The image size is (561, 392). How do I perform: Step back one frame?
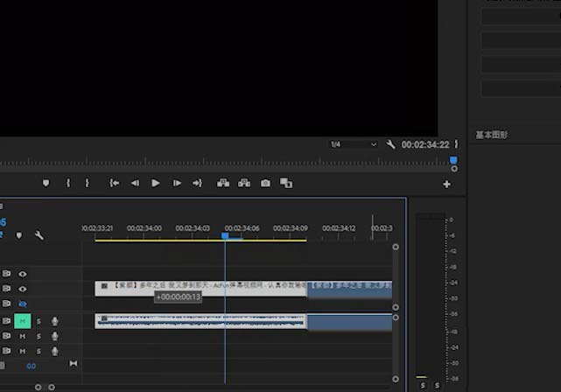135,183
